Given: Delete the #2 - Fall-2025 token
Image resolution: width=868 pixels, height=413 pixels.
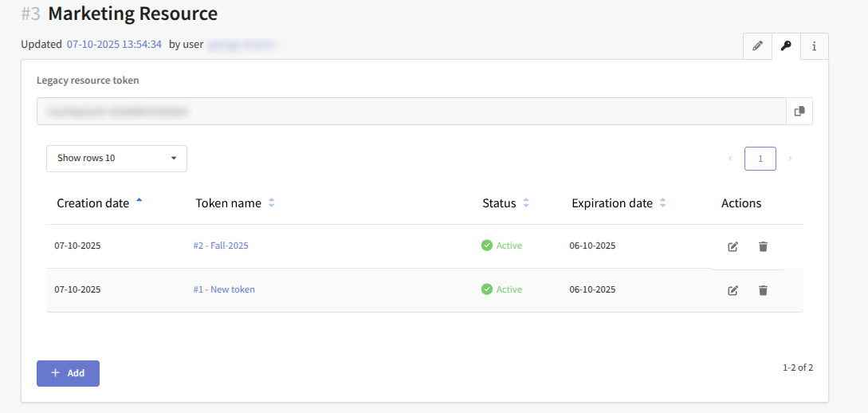Looking at the screenshot, I should pos(763,246).
